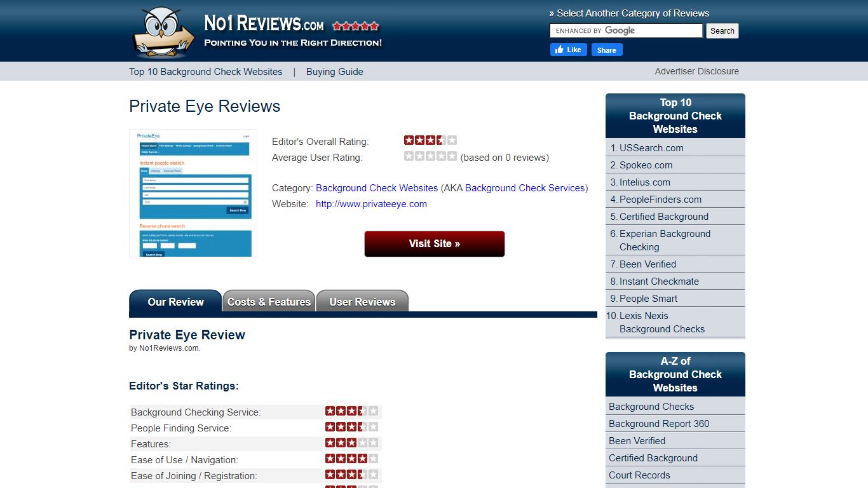Click the Ease of Use / Navigation stars
Viewport: 868px width, 488px height.
click(352, 459)
